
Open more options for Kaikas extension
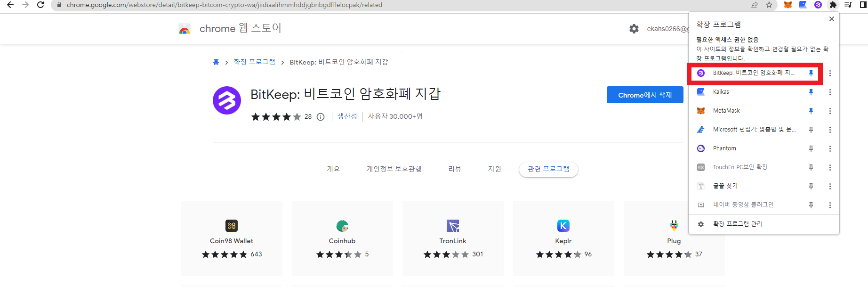click(830, 92)
